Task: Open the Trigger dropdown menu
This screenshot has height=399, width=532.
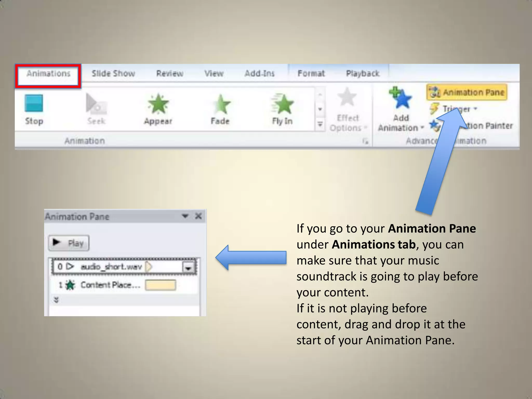Action: pyautogui.click(x=454, y=109)
